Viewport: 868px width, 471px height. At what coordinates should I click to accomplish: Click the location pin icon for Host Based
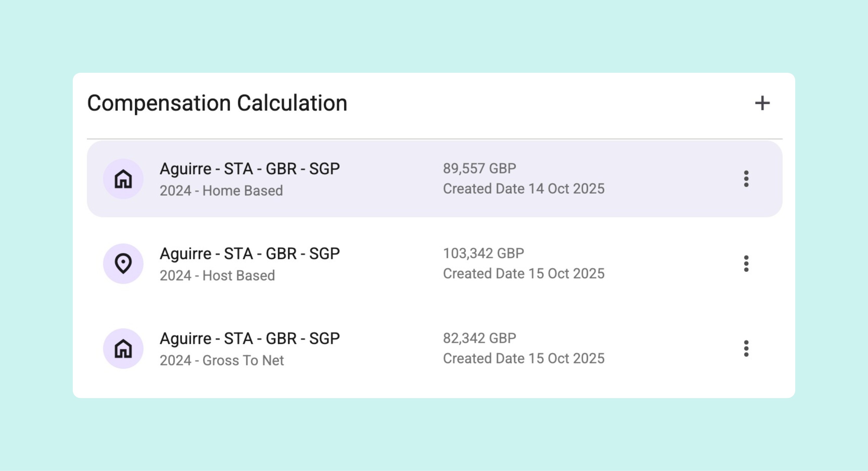click(x=123, y=263)
